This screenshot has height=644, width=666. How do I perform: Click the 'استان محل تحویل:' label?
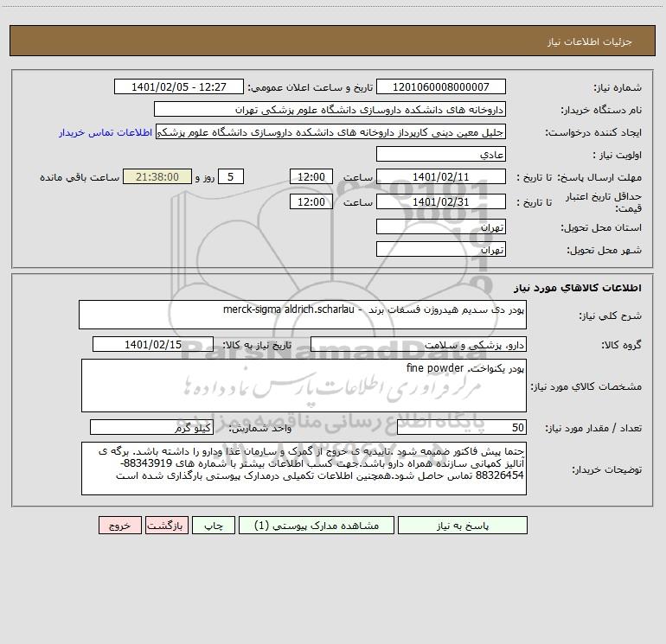tap(601, 228)
